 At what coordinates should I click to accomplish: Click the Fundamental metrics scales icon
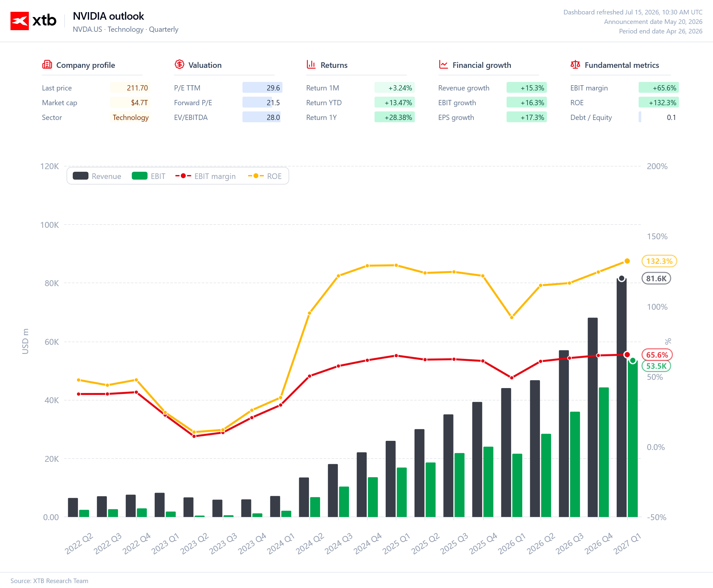(575, 64)
